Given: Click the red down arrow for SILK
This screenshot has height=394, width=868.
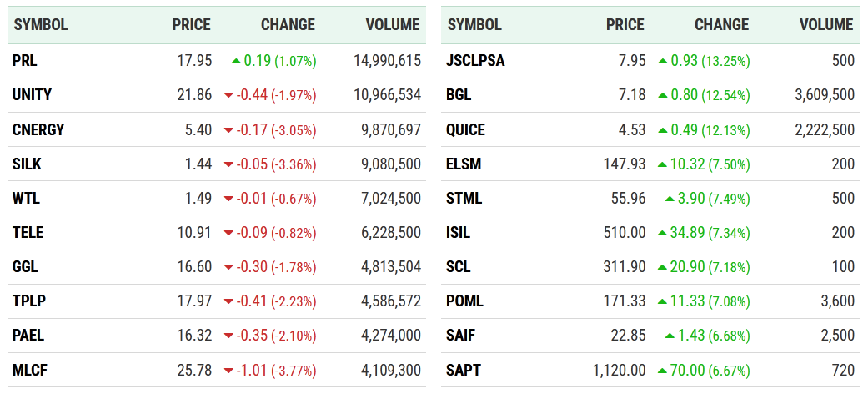Looking at the screenshot, I should [228, 164].
